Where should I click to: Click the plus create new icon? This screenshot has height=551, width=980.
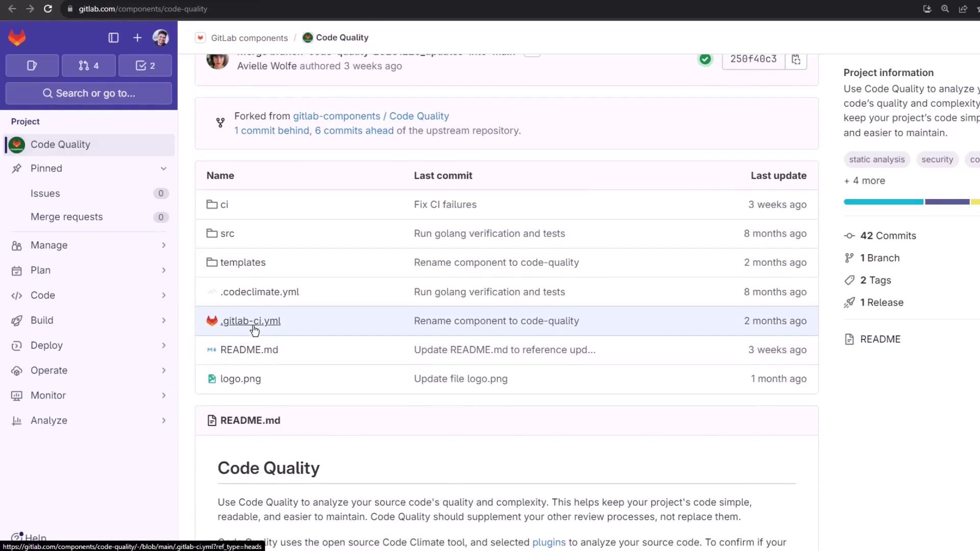(137, 38)
